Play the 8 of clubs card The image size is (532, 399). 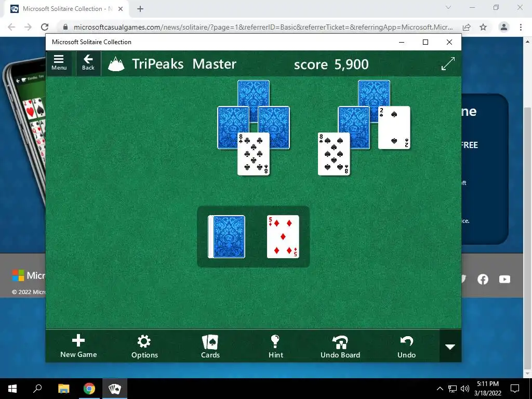coord(254,154)
